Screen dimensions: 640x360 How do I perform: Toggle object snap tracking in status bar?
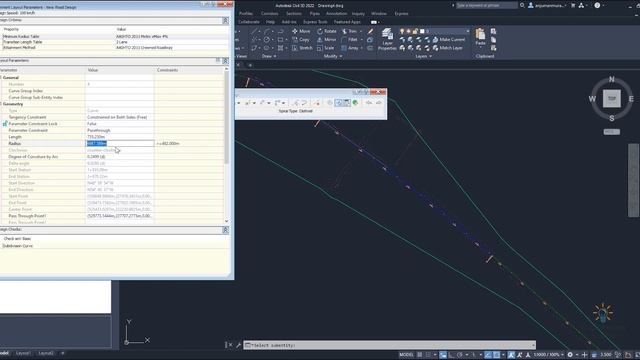[488, 355]
